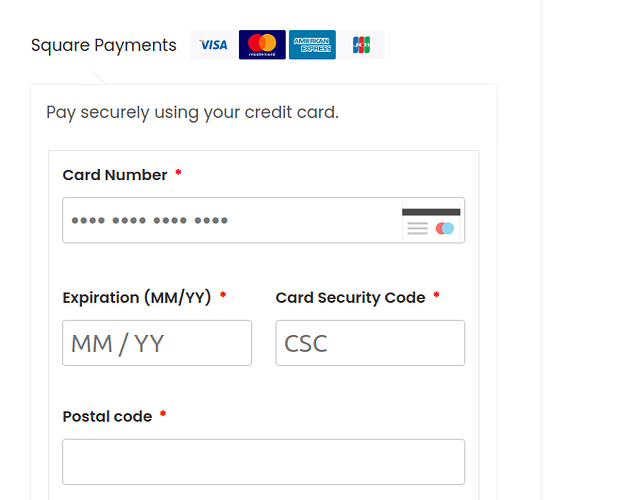621x500 pixels.
Task: Click the Mastercard logo icon
Action: tap(262, 45)
